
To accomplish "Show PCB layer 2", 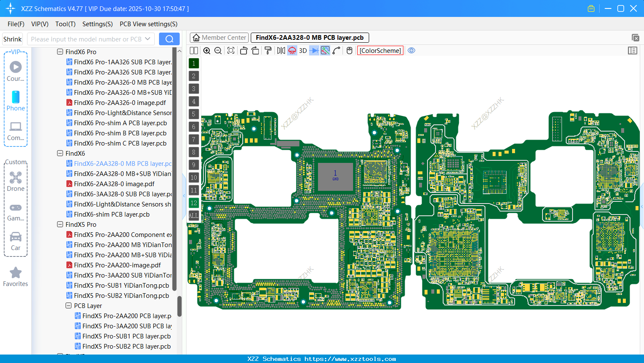I will pos(194,76).
